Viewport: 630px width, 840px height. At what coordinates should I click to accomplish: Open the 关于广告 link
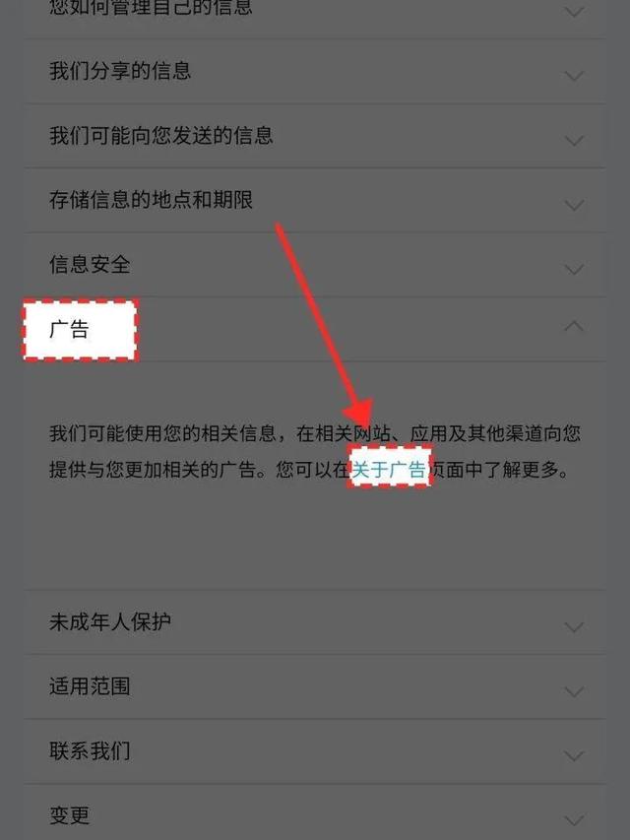389,470
